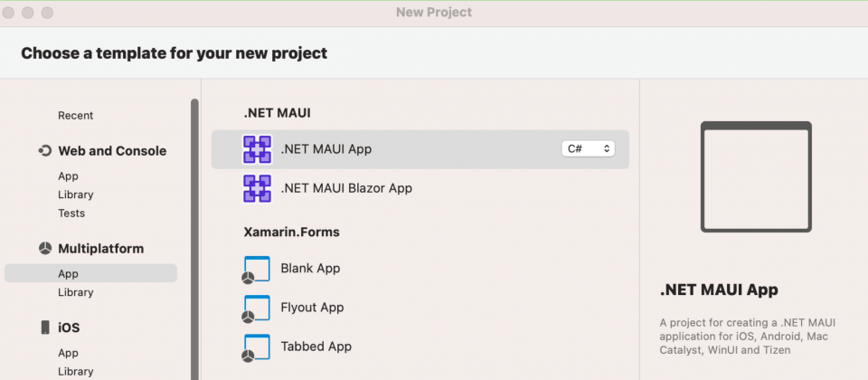
Task: Select Tests under Web and Console
Action: (71, 214)
